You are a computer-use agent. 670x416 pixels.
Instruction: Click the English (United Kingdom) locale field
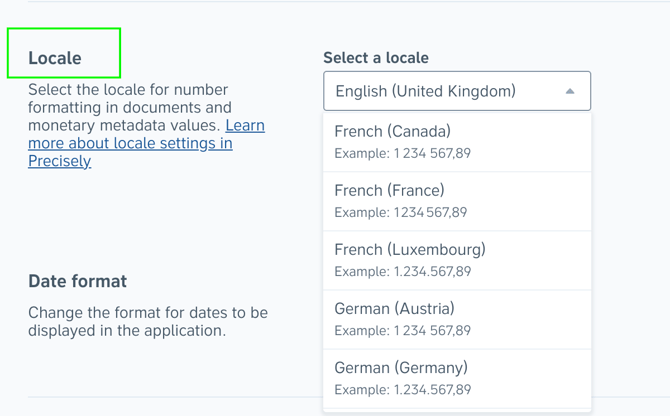click(440, 91)
